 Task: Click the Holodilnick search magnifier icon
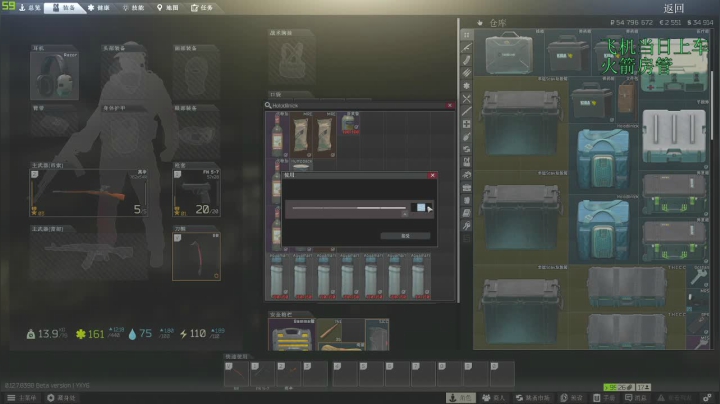click(268, 105)
